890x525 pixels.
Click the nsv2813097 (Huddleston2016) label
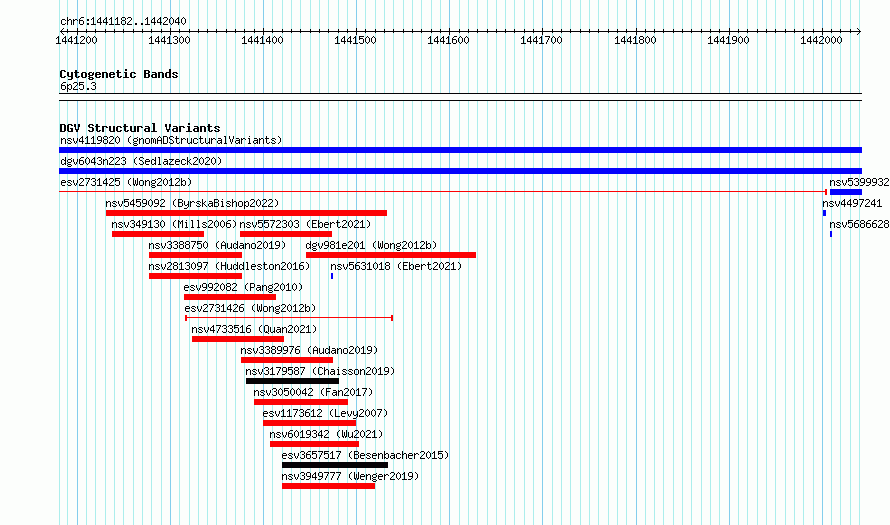click(229, 266)
